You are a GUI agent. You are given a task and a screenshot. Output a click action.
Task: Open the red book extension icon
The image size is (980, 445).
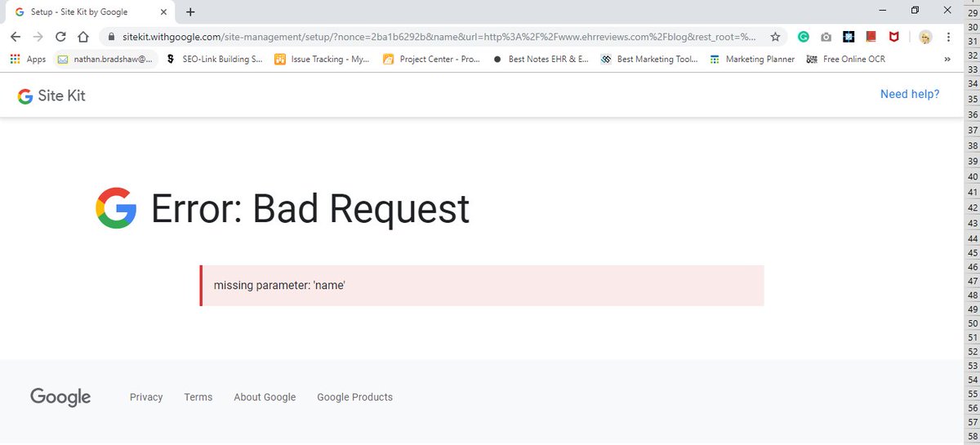pyautogui.click(x=871, y=37)
